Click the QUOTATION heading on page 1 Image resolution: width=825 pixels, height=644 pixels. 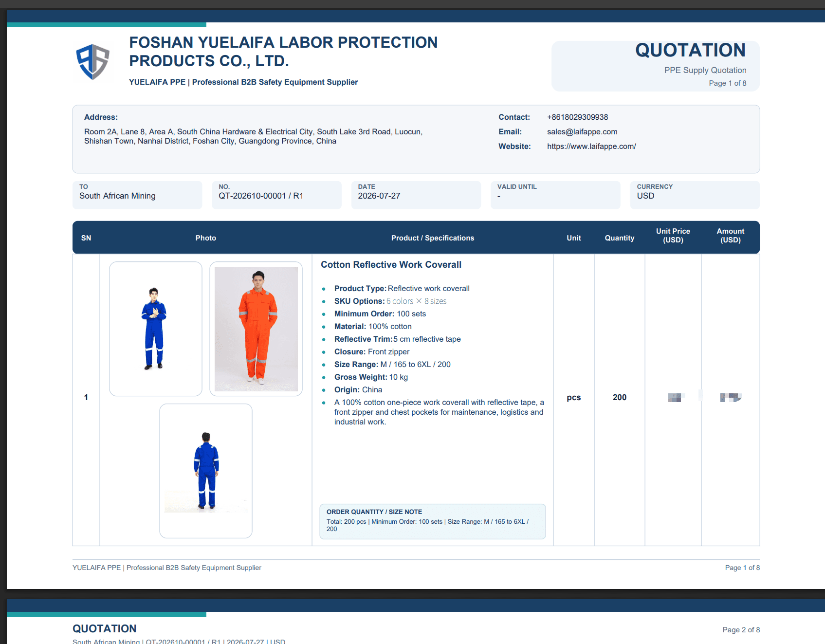coord(690,50)
